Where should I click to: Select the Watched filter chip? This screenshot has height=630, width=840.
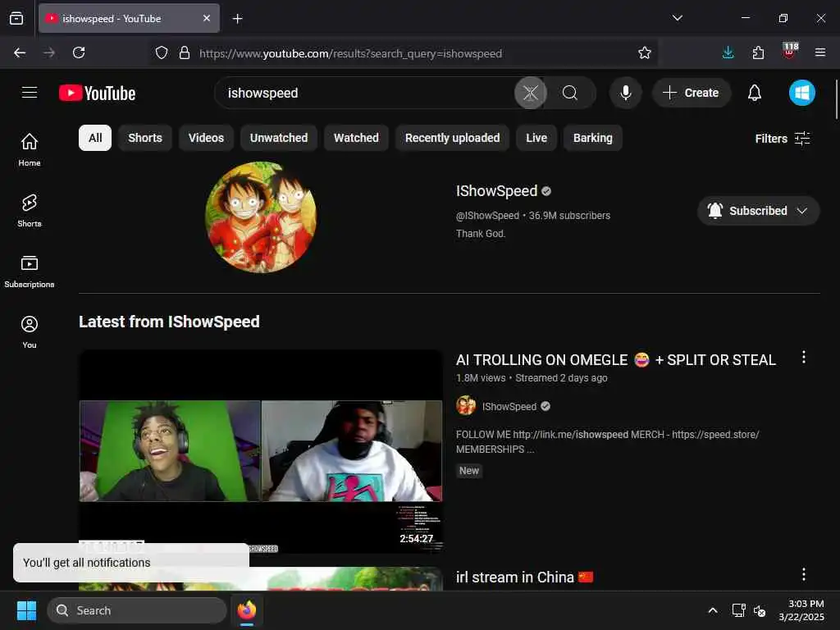click(356, 138)
